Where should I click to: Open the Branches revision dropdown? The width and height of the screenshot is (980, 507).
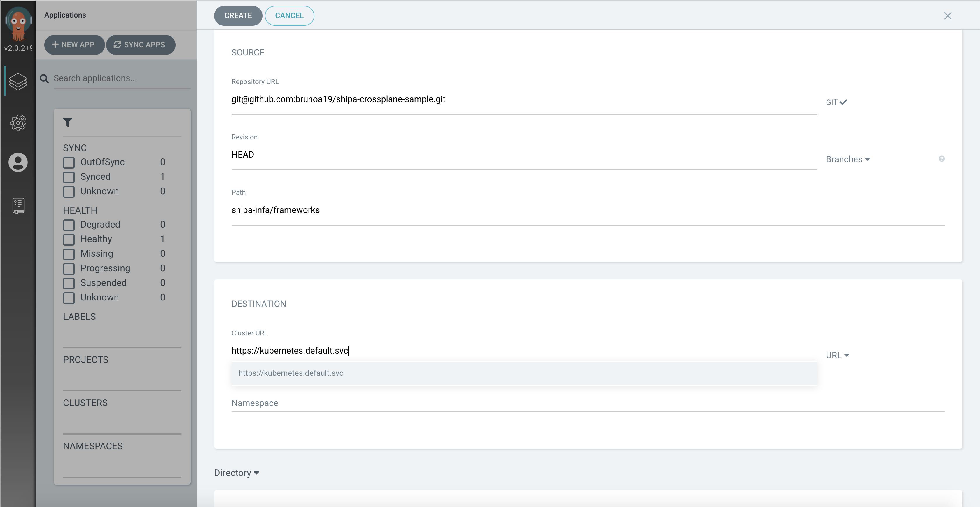point(848,159)
